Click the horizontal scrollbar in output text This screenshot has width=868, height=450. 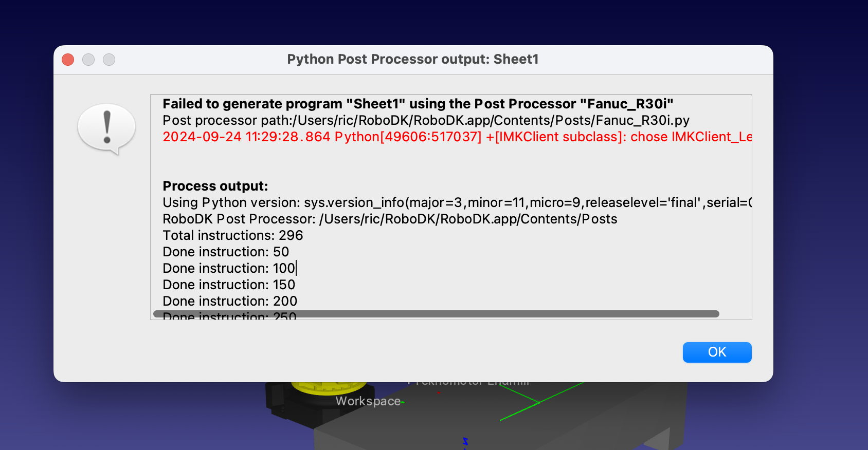(436, 314)
